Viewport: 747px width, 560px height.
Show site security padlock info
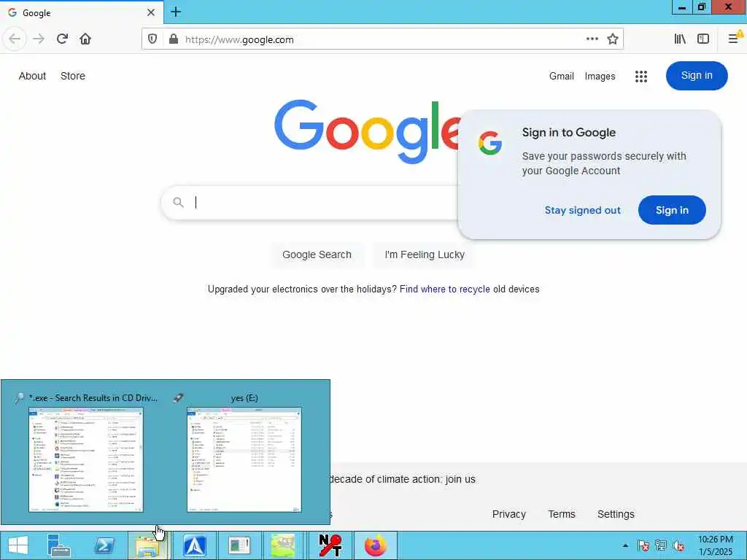[x=174, y=39]
